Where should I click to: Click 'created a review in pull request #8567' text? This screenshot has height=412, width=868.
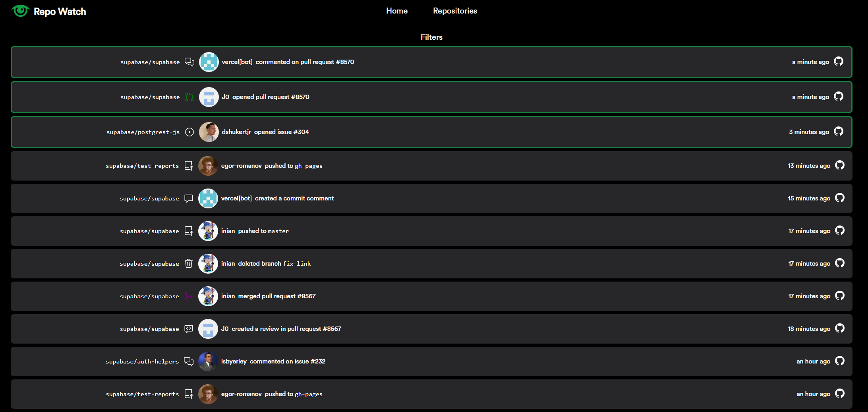pyautogui.click(x=286, y=329)
